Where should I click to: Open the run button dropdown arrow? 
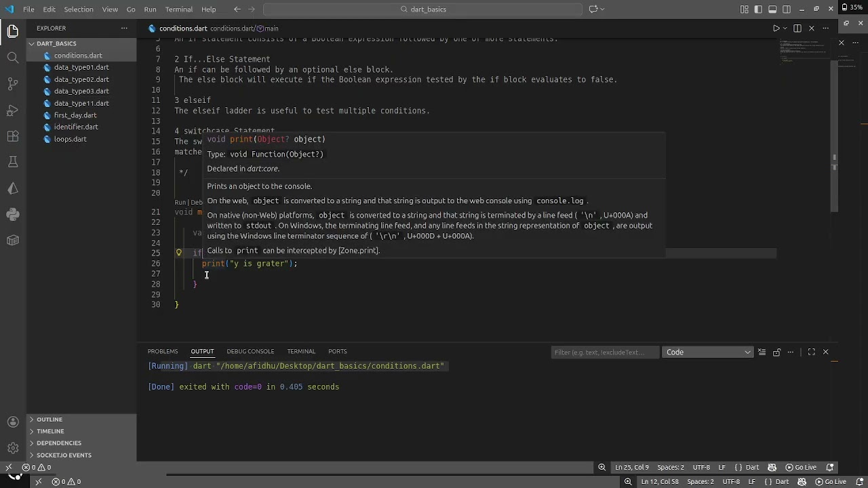coord(785,28)
